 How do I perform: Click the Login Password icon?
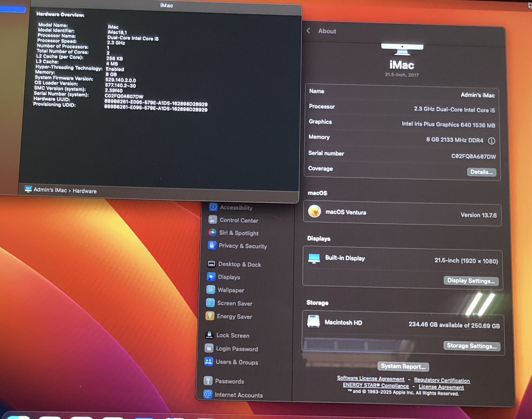(209, 348)
